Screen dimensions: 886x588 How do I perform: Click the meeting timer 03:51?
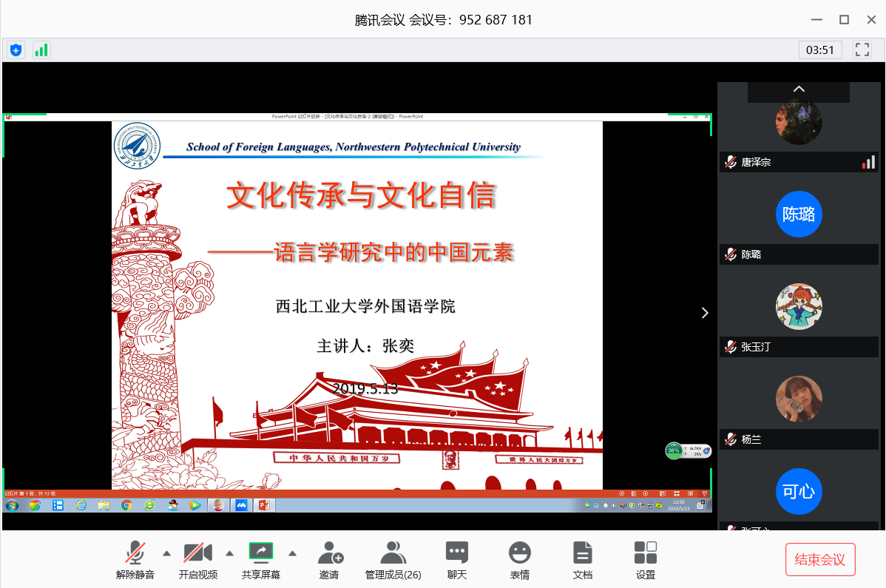point(820,50)
